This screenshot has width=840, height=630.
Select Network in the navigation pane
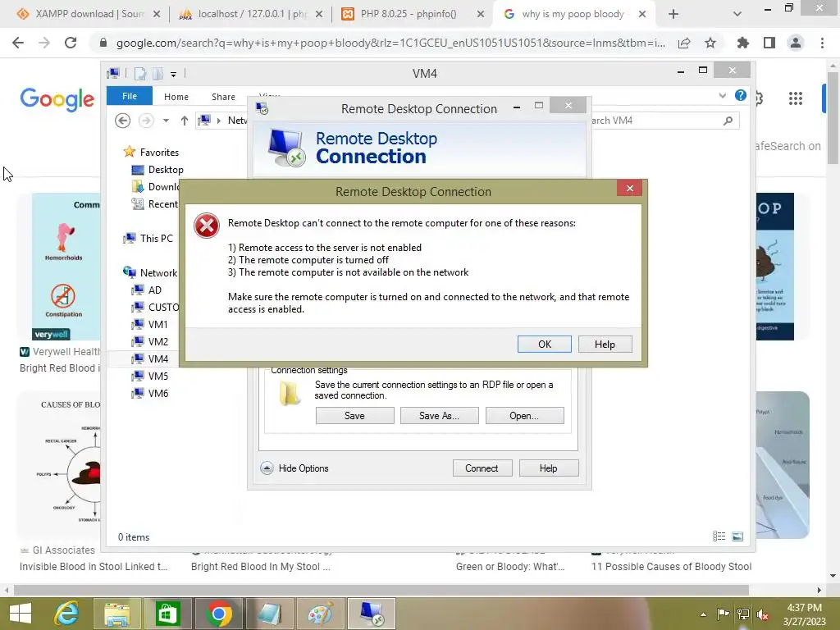click(150, 272)
